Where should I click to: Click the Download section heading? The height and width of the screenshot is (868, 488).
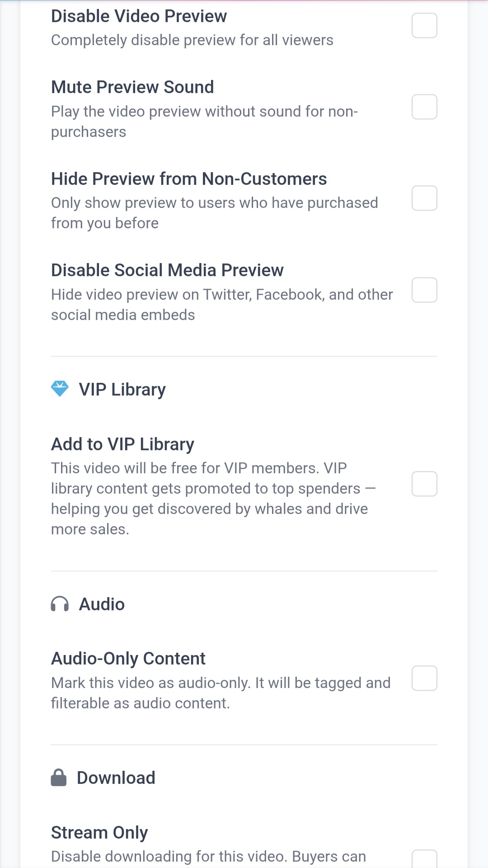coord(116,778)
